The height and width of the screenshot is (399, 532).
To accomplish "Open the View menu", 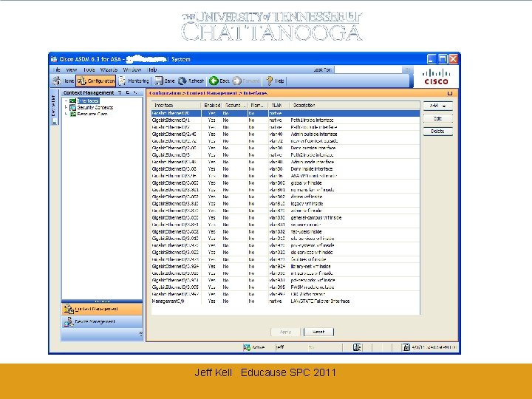I will [71, 70].
